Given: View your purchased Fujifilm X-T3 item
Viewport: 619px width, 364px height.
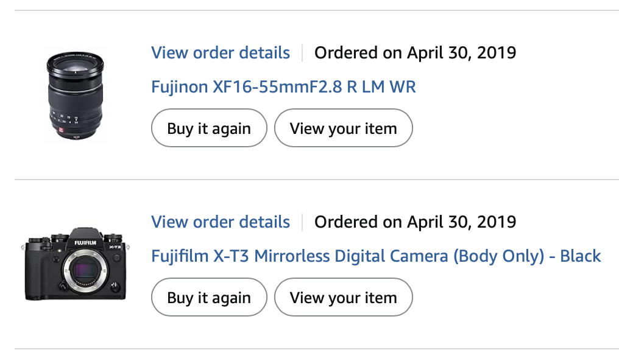Looking at the screenshot, I should coord(343,298).
